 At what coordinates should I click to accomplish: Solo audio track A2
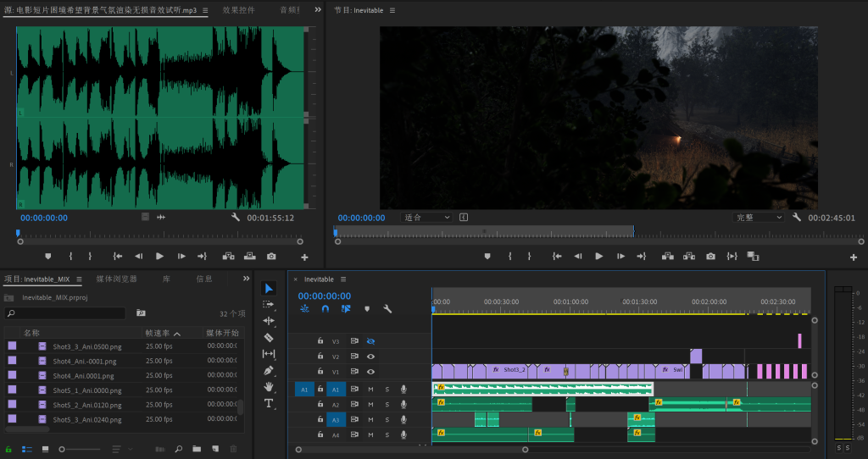(x=387, y=405)
